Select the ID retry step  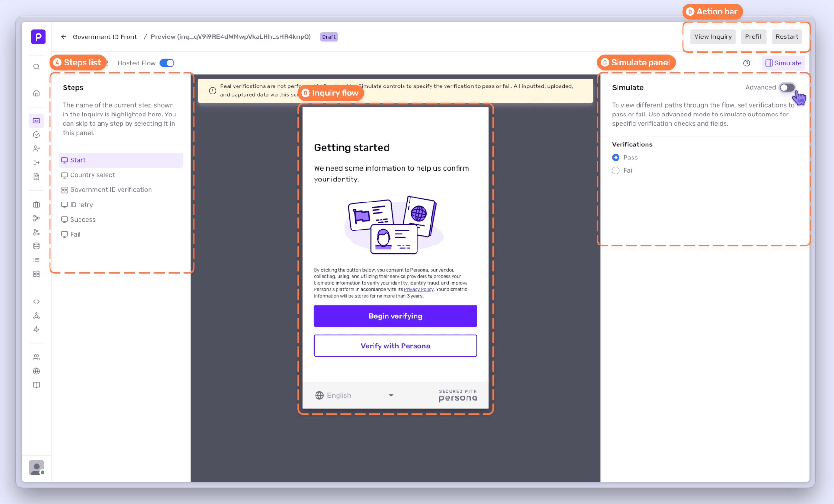[121, 205]
